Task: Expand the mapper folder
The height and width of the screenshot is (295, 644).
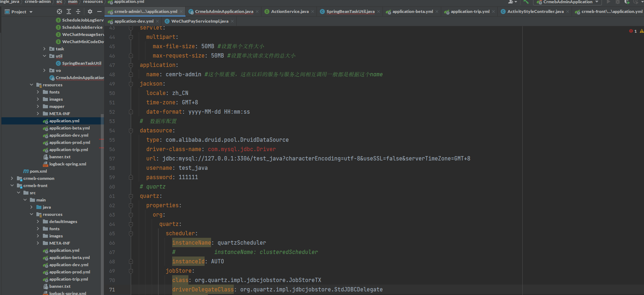Action: [x=38, y=106]
